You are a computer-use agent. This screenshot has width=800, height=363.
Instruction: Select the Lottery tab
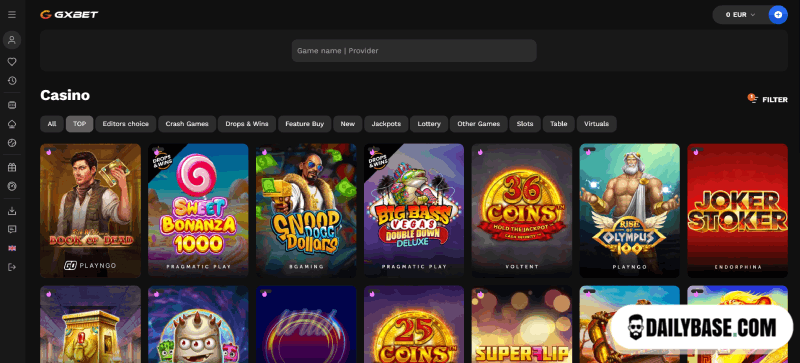429,124
